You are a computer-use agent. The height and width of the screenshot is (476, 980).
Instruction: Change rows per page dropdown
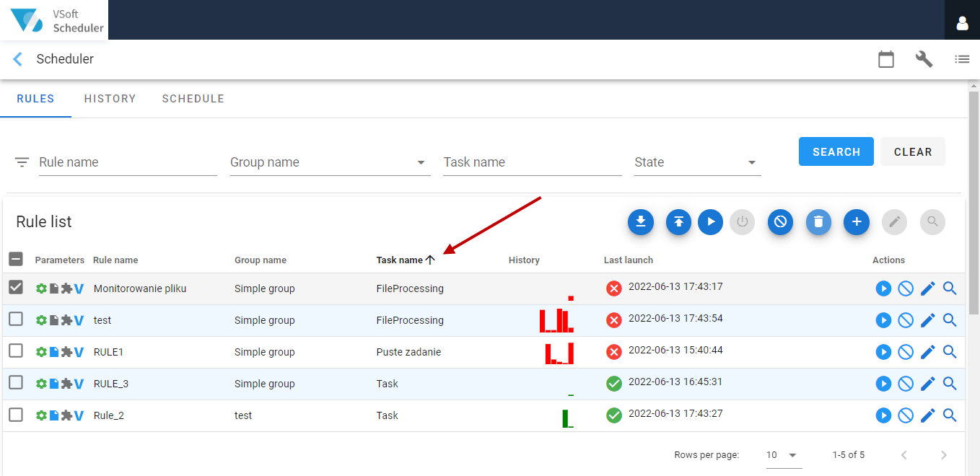pyautogui.click(x=784, y=455)
